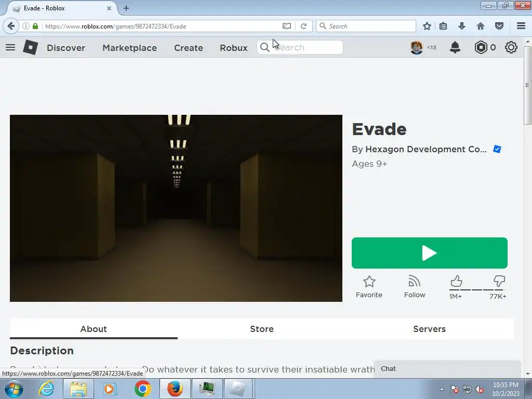
Task: Dislike the game with thumbs down
Action: 499,282
